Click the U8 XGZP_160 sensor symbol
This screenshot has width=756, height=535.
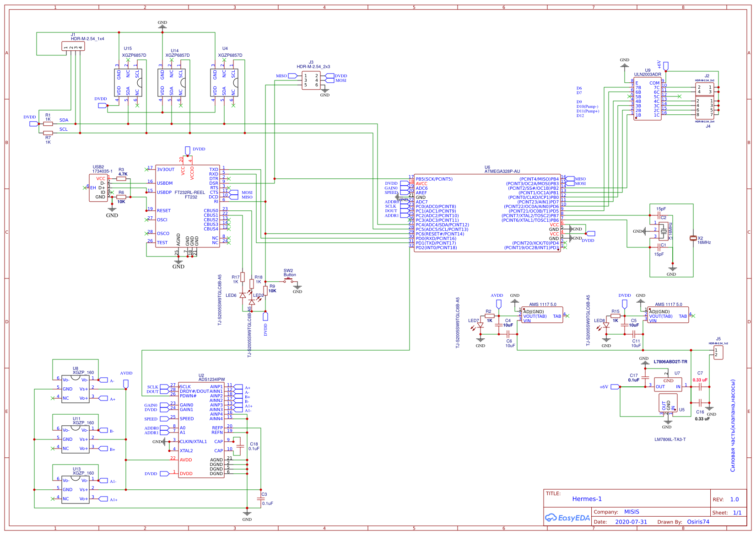[76, 389]
